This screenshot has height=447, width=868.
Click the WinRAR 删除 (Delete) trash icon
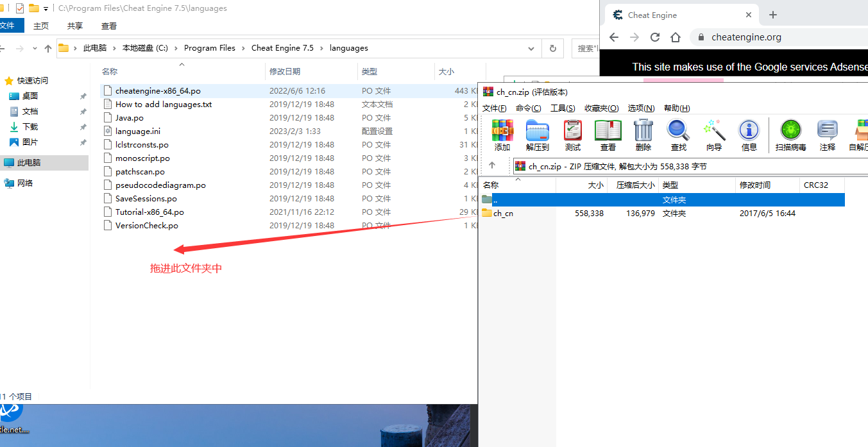click(643, 130)
